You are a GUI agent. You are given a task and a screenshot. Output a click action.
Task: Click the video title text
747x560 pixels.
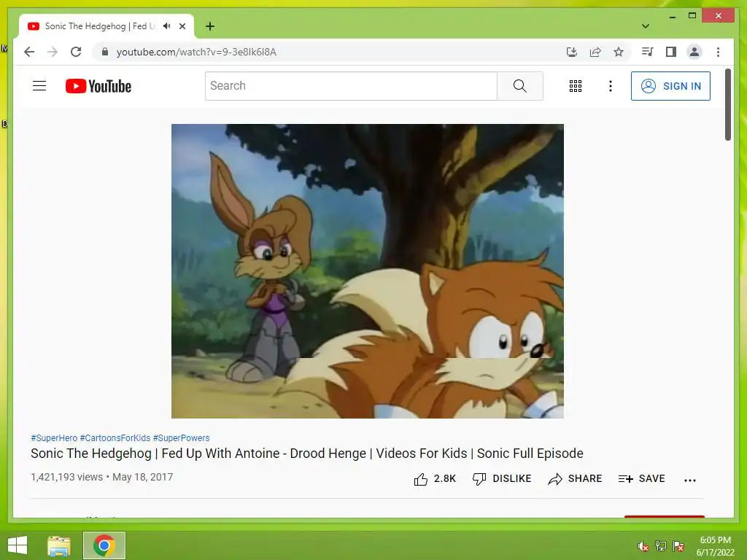[x=307, y=454]
